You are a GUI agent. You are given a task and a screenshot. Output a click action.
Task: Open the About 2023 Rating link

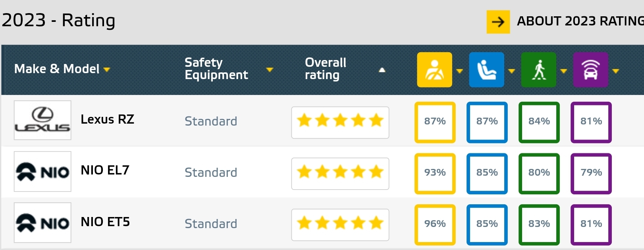(x=580, y=21)
